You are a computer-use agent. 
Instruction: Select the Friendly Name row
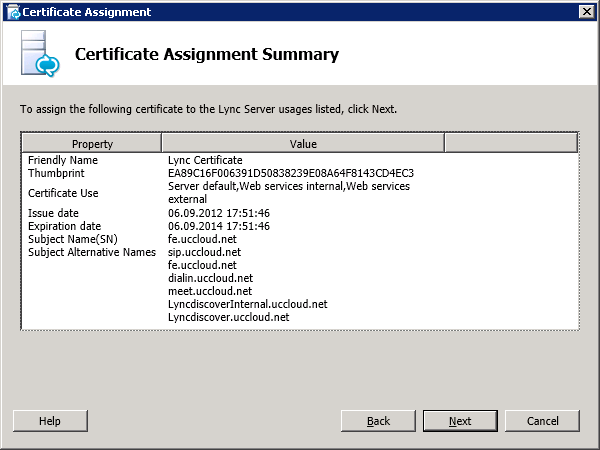[x=300, y=160]
